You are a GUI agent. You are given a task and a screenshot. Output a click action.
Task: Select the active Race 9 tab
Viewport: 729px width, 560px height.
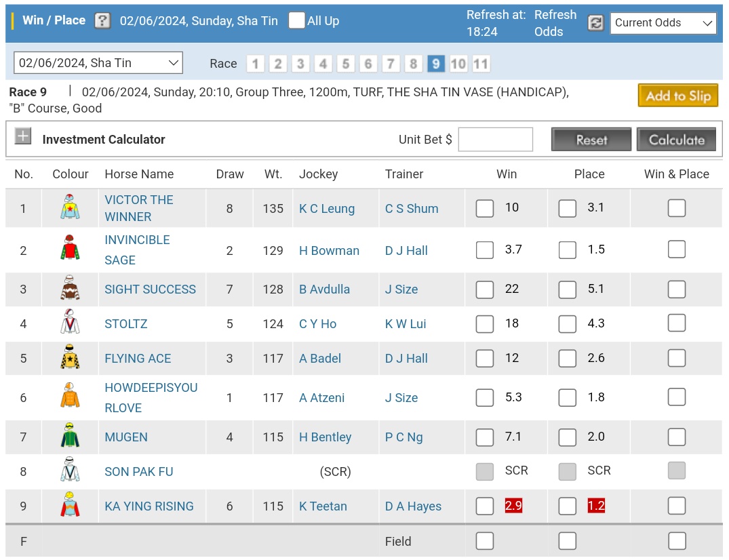coord(435,64)
